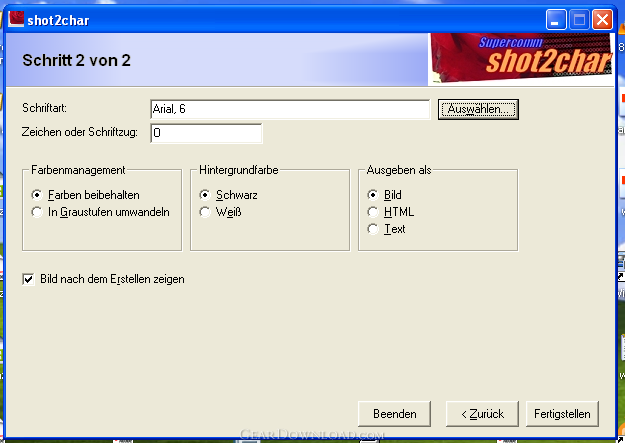Click the Beenden button
Viewport: 625px width, 443px height.
(394, 414)
